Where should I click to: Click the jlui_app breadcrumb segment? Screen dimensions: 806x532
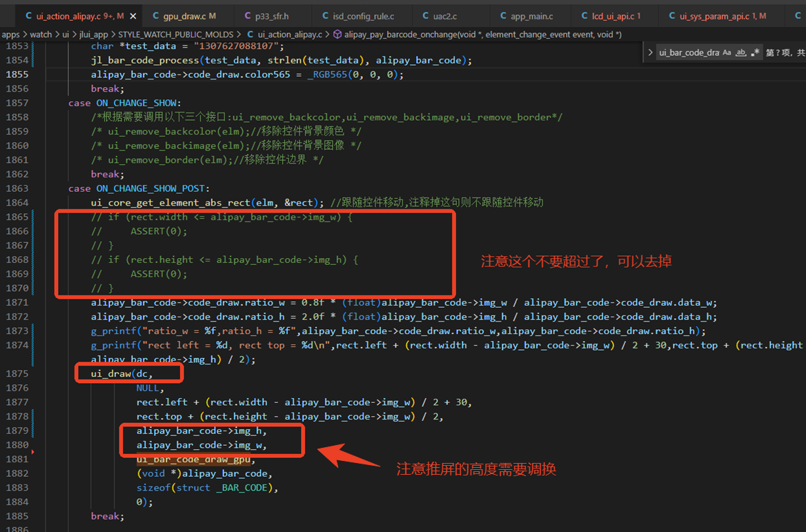(x=94, y=35)
